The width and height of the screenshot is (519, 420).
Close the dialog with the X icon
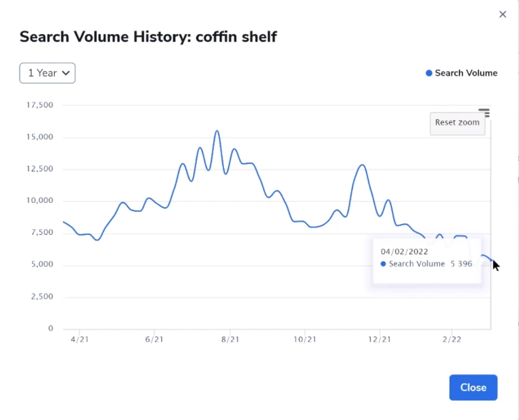coord(503,14)
